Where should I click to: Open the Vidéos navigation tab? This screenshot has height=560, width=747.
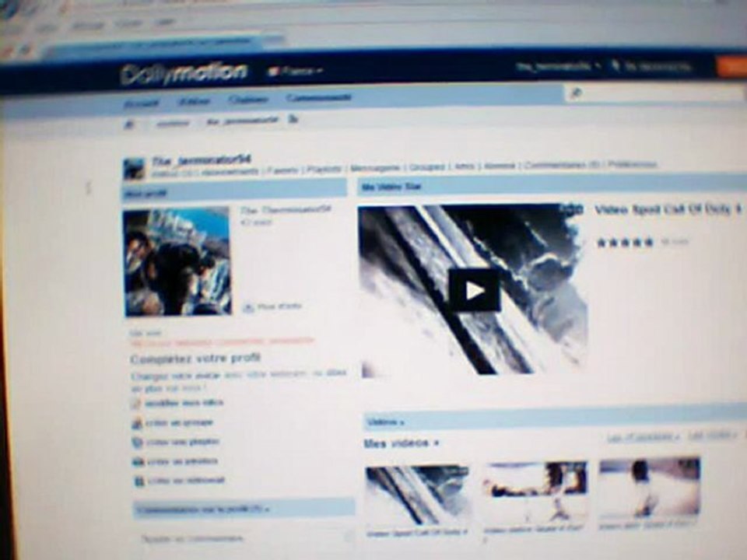click(194, 101)
